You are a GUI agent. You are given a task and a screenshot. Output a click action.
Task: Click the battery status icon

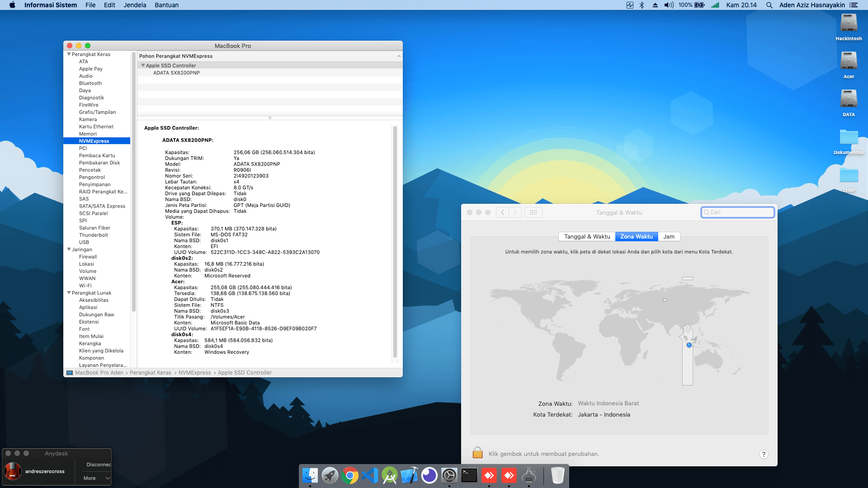[699, 5]
